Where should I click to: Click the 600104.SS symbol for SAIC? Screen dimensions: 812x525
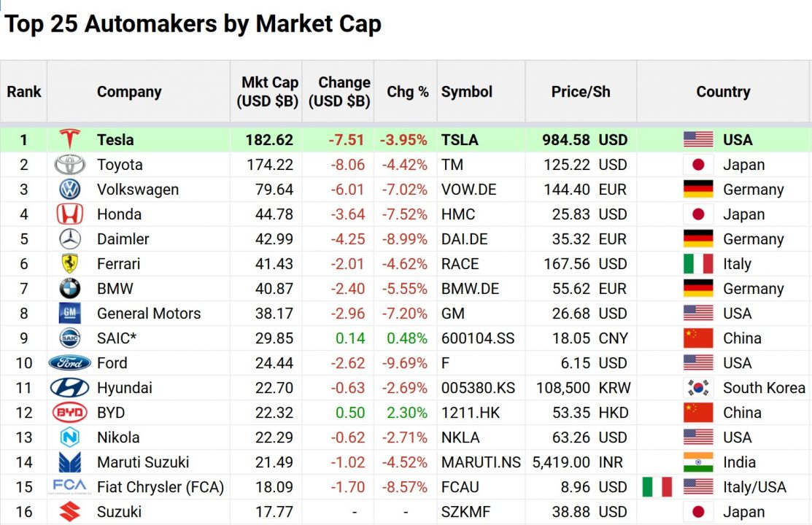(x=478, y=338)
